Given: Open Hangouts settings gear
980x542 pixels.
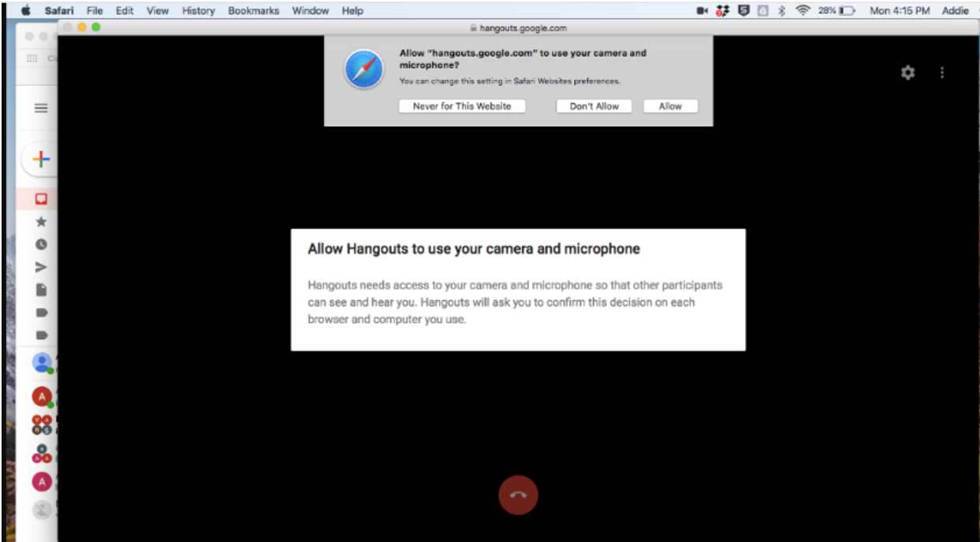Looking at the screenshot, I should coord(908,73).
